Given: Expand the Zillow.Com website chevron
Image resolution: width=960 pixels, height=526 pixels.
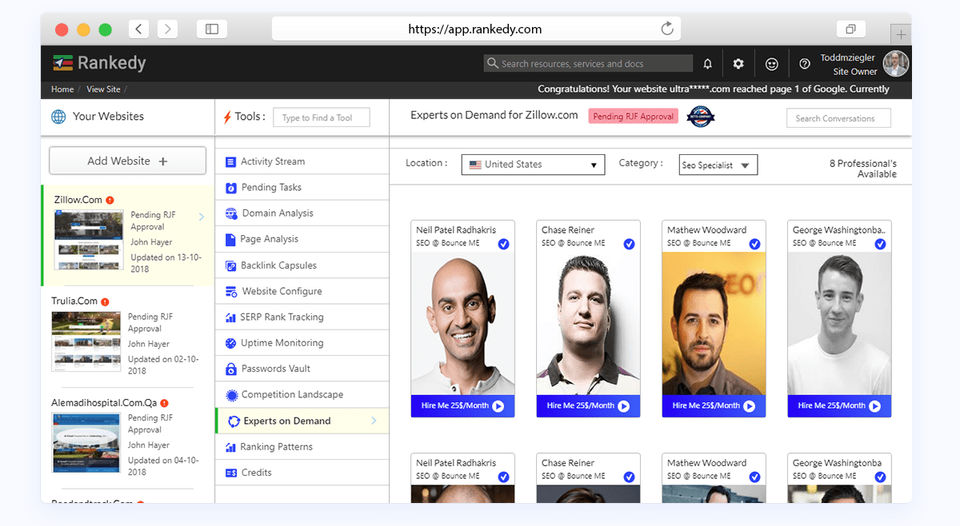Looking at the screenshot, I should coord(201,217).
